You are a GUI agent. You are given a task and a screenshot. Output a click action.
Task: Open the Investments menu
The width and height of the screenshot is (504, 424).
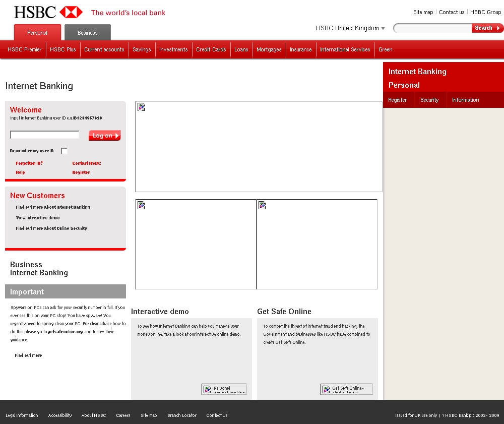[173, 49]
